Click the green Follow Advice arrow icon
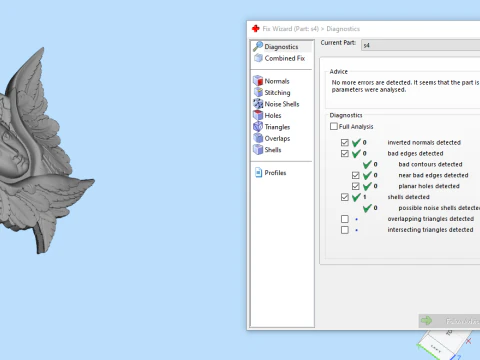Screen dimensions: 480x360 pos(426,321)
